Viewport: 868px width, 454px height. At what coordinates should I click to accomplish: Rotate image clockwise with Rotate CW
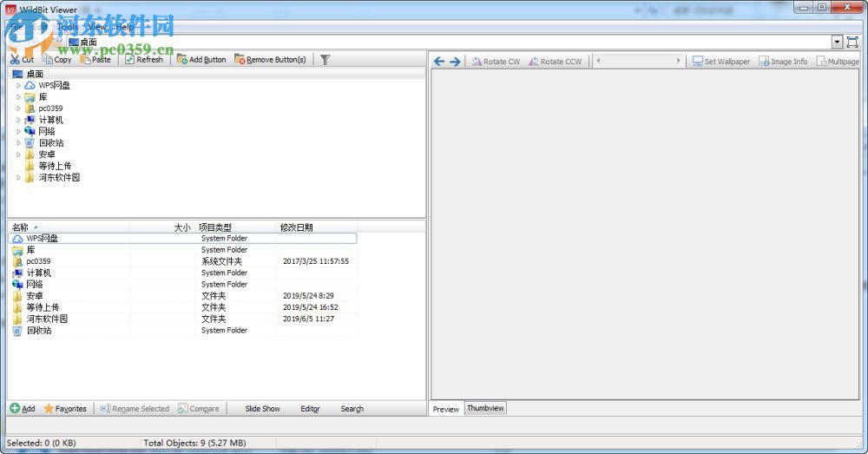click(x=496, y=62)
